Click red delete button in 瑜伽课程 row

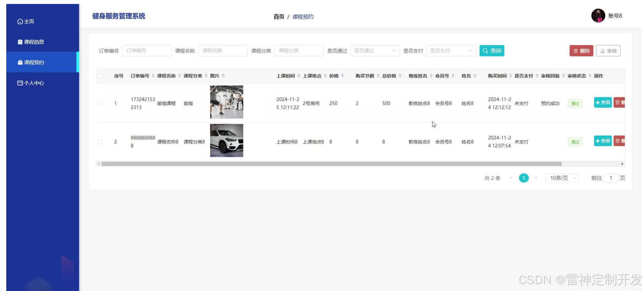(619, 103)
